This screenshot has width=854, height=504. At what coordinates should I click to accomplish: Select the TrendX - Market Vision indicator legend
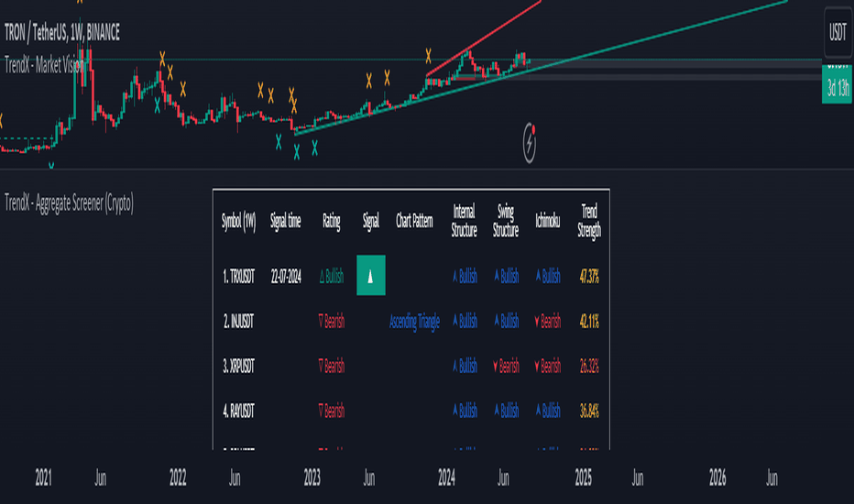click(x=44, y=65)
